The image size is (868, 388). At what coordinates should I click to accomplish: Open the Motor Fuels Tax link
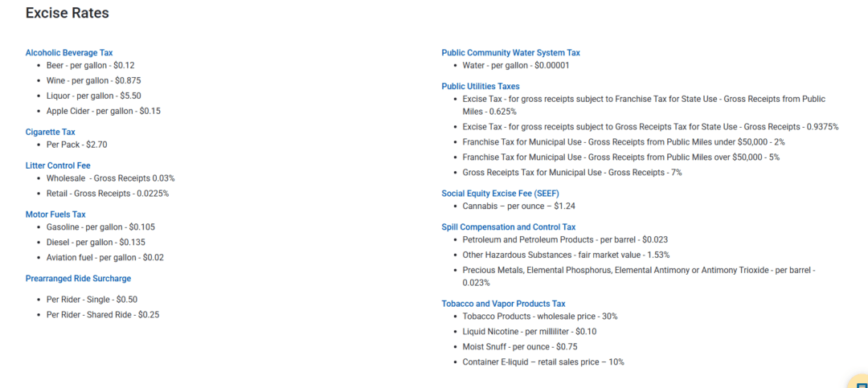[x=55, y=214]
